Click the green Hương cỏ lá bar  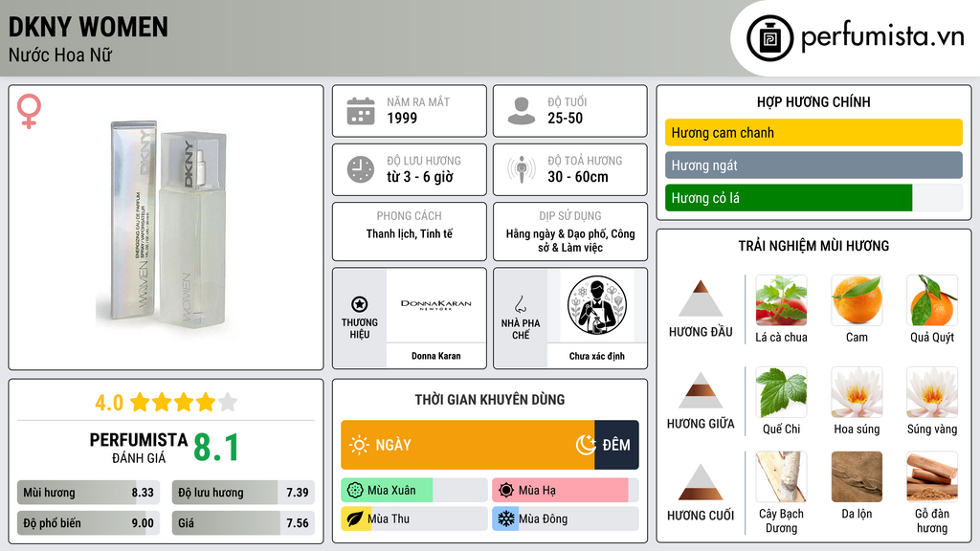[789, 198]
